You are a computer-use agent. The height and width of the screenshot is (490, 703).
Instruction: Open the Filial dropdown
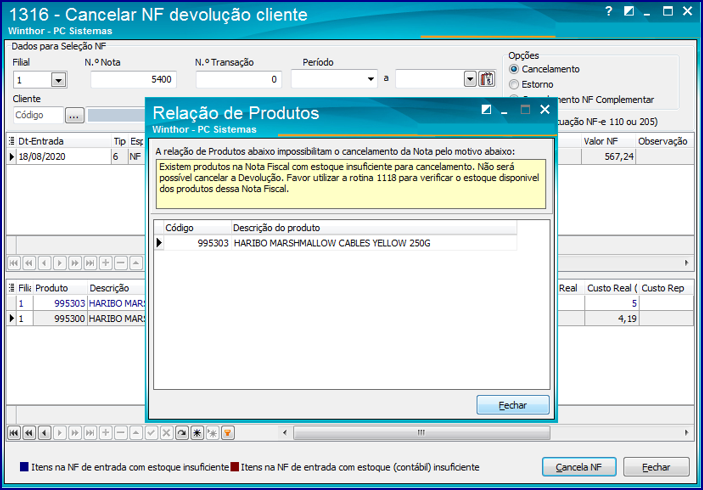tap(58, 80)
